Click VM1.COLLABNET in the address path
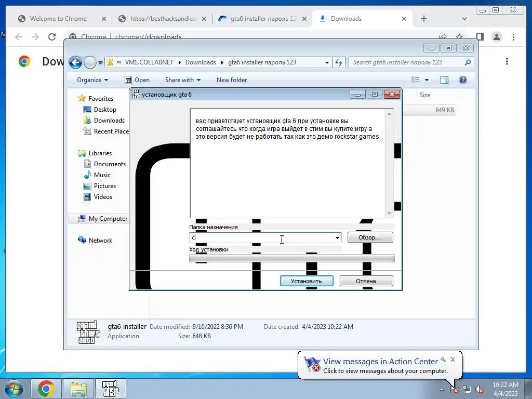 pyautogui.click(x=149, y=62)
